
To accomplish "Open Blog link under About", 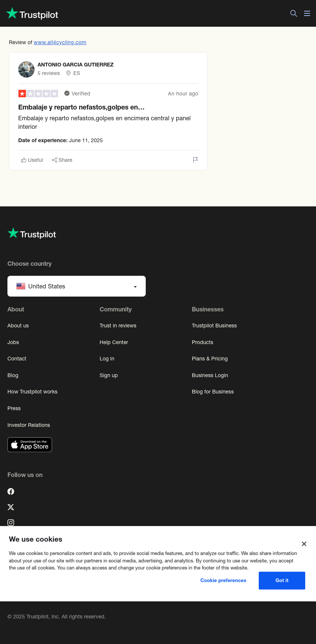I will [13, 375].
